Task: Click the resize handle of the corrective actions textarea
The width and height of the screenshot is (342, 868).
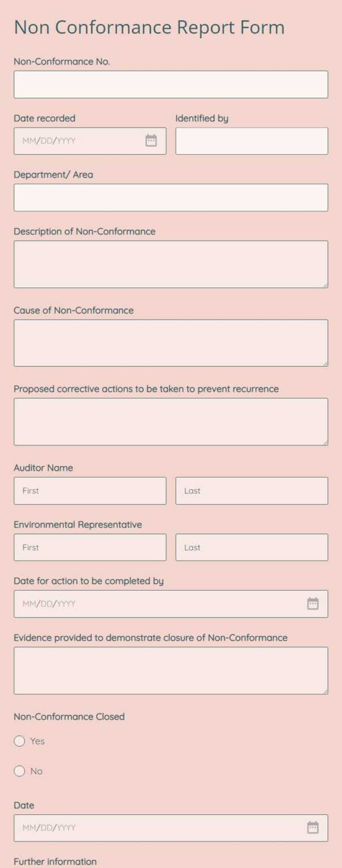Action: pyautogui.click(x=325, y=442)
